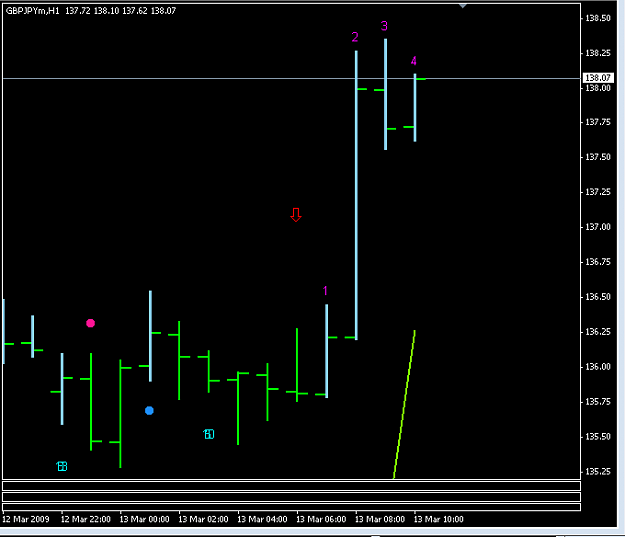Screen dimensions: 625x537
Task: Click the 13 Mar 08:00 time label
Action: [380, 519]
